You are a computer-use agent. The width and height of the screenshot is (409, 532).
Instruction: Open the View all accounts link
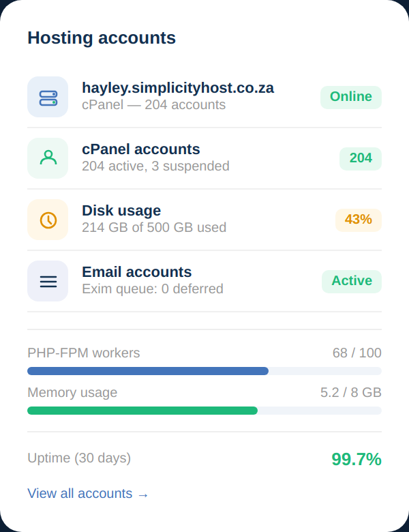pos(87,494)
